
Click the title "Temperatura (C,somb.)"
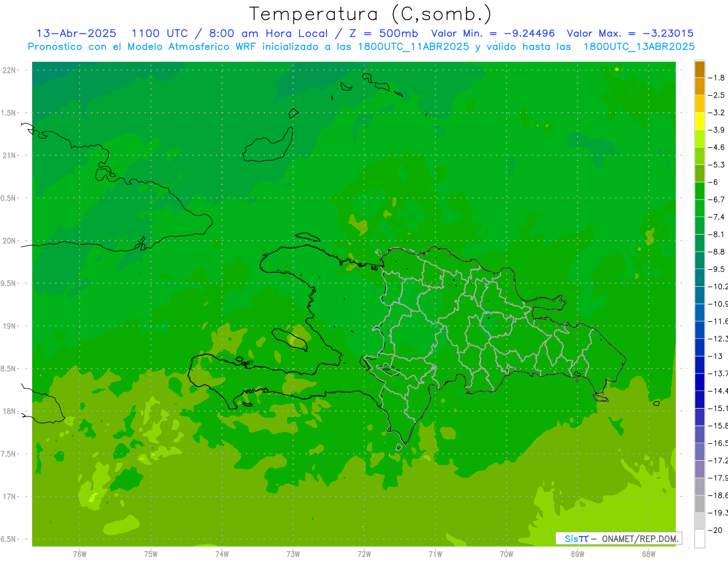[x=370, y=15]
